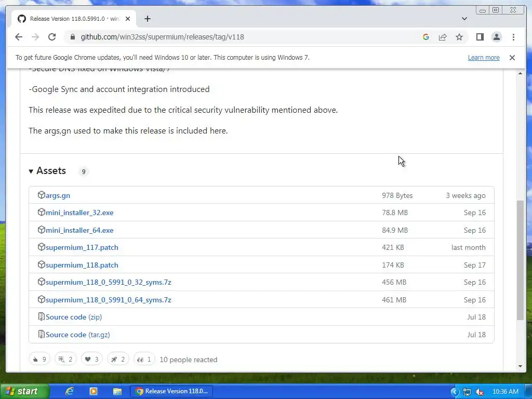Open the tab search dropdown
The image size is (532, 399).
[x=464, y=19]
